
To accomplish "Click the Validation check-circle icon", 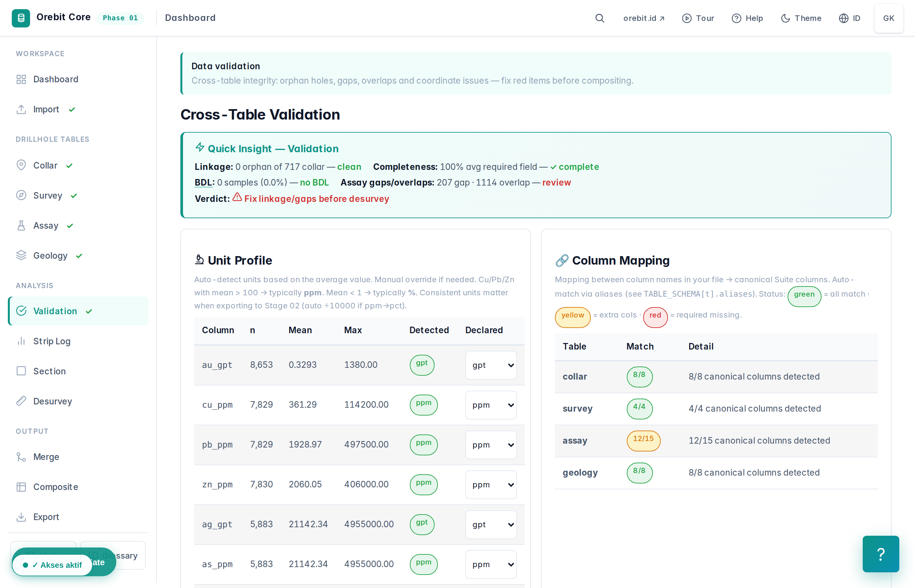I will (21, 311).
